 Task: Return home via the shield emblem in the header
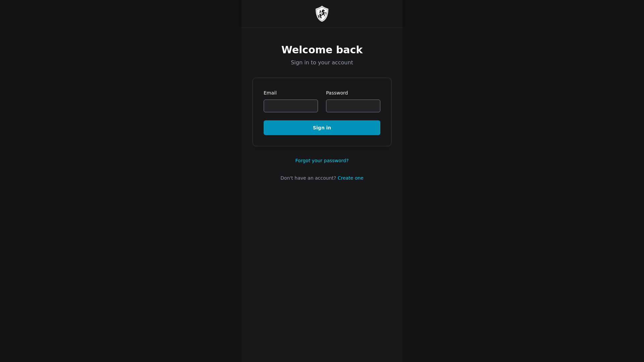point(322,14)
